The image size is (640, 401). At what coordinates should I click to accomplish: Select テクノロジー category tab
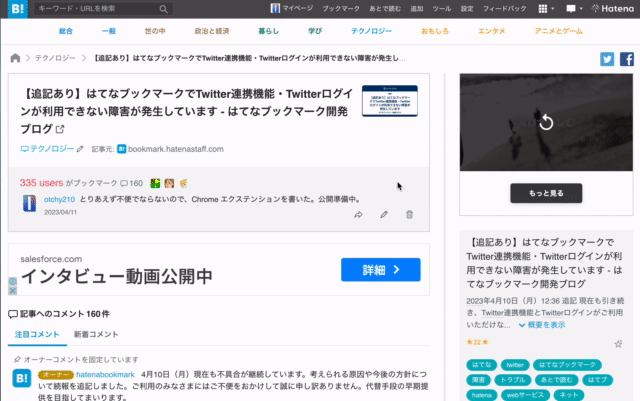point(371,31)
